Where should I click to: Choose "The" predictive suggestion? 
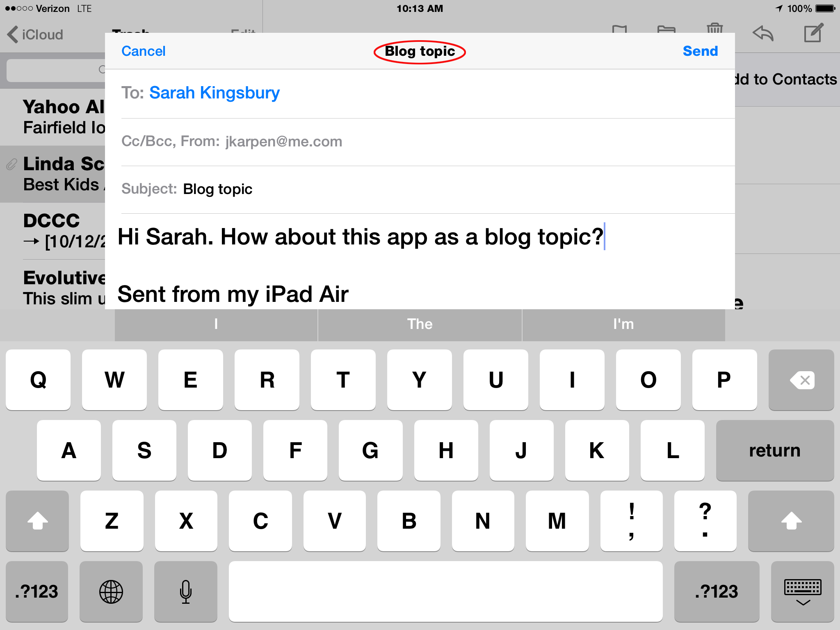420,324
